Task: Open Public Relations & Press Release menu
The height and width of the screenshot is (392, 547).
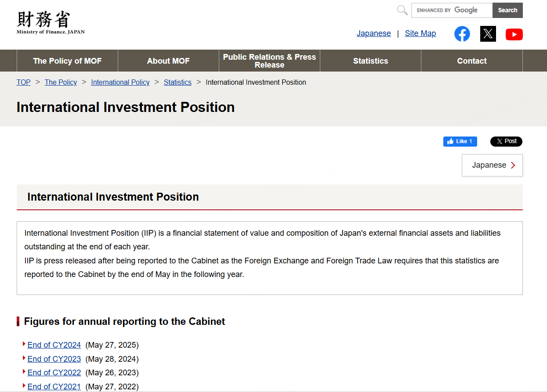Action: 269,61
